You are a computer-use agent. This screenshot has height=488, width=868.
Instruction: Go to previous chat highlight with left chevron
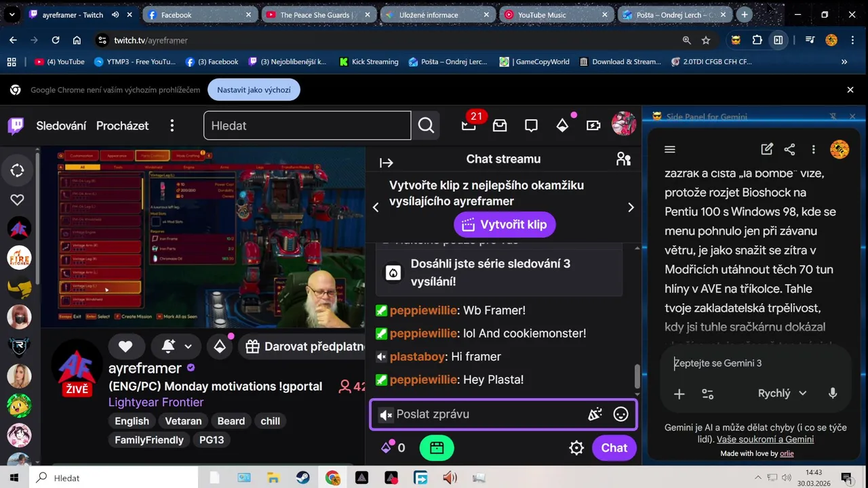[x=376, y=207]
